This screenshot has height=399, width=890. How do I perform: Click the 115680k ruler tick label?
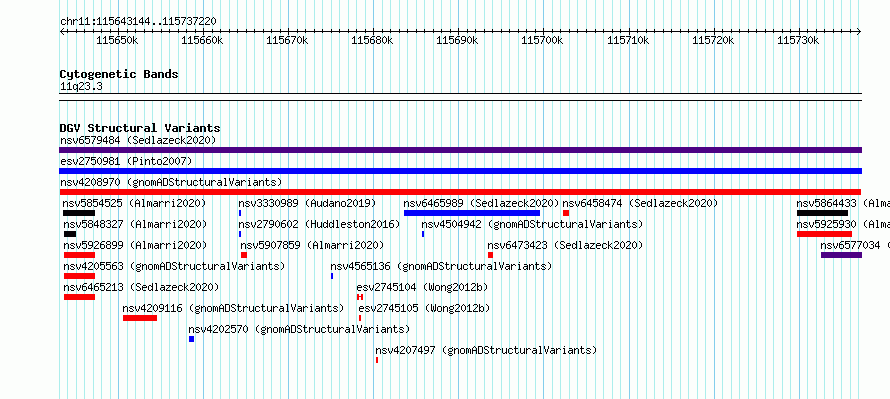373,40
